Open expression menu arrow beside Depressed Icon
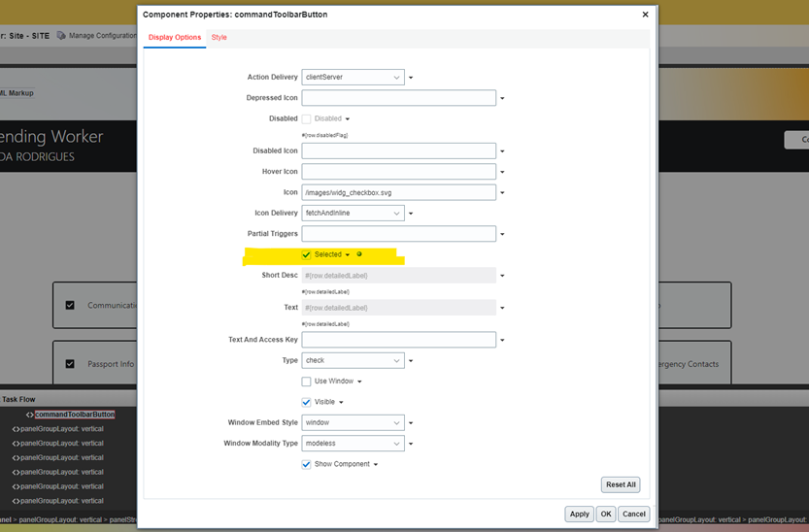 pos(502,98)
